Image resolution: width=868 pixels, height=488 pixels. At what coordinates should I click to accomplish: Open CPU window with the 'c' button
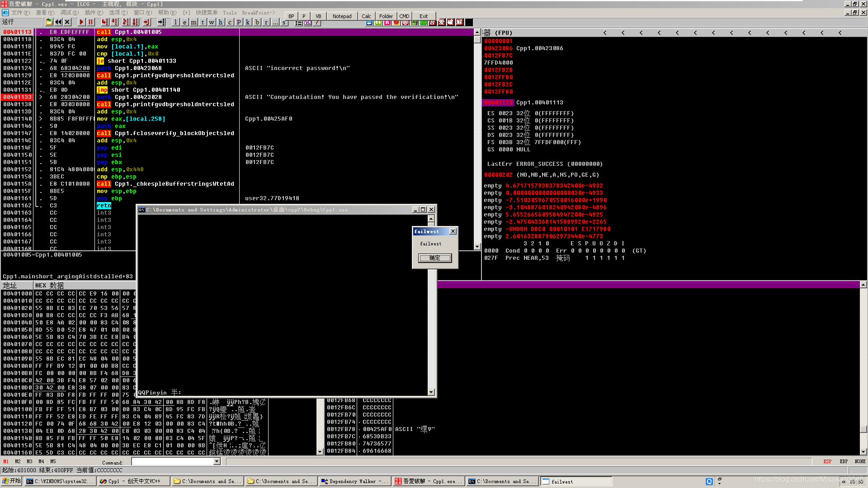click(x=230, y=22)
